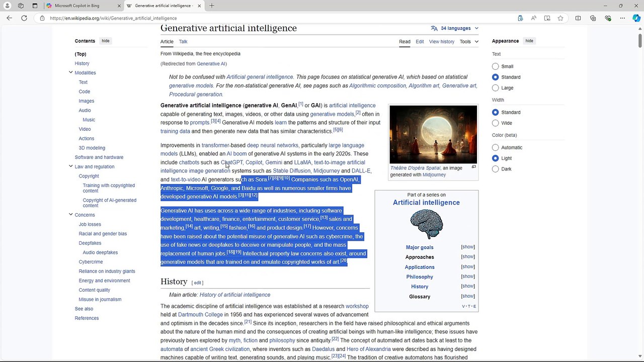The image size is (644, 362).
Task: Show the Applications section
Action: coord(468,266)
